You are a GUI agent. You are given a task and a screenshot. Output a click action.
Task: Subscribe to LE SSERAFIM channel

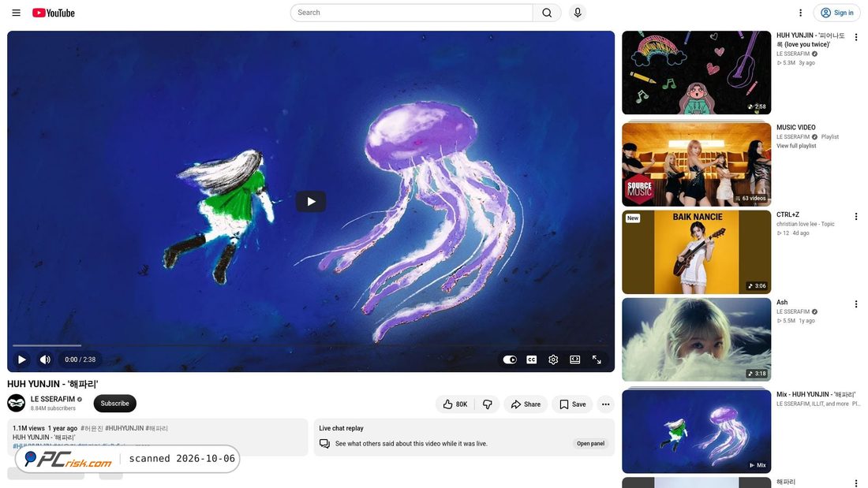[114, 404]
